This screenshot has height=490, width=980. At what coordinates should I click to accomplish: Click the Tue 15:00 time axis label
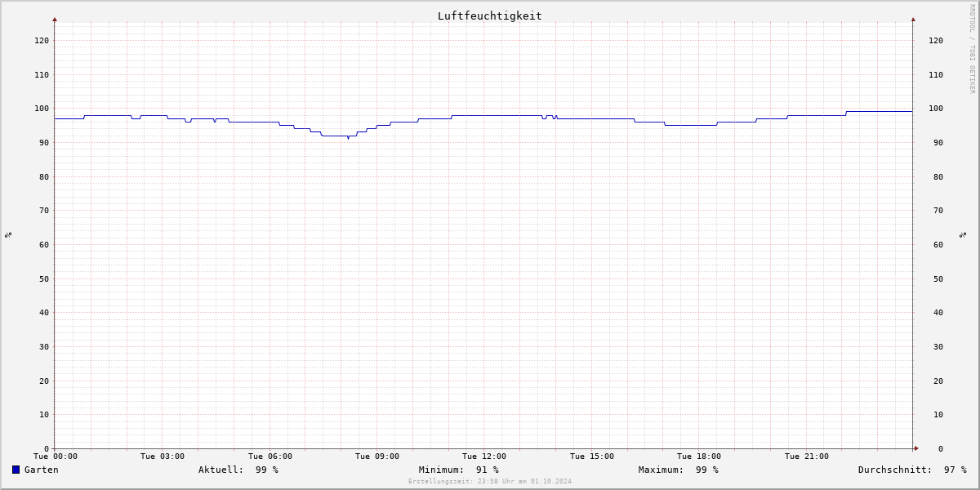(592, 457)
